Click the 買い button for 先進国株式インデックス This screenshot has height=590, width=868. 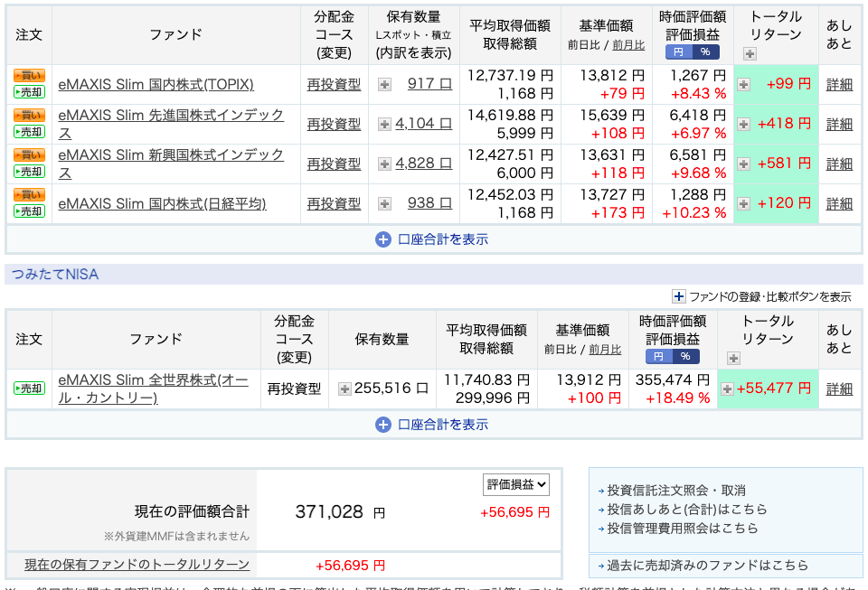29,116
